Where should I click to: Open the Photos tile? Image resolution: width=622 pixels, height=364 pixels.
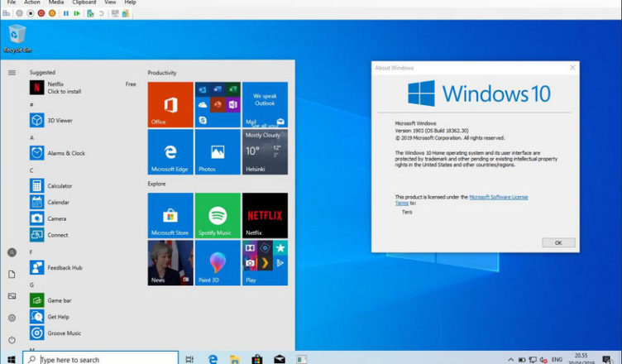point(218,152)
